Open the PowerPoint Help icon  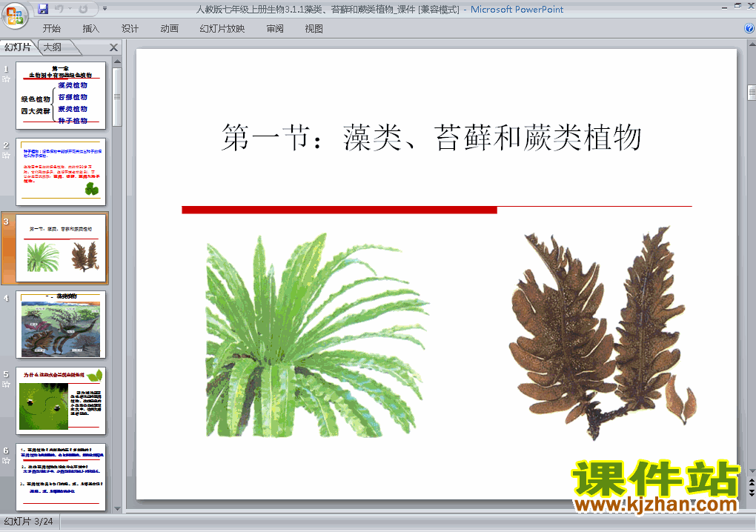coord(749,28)
